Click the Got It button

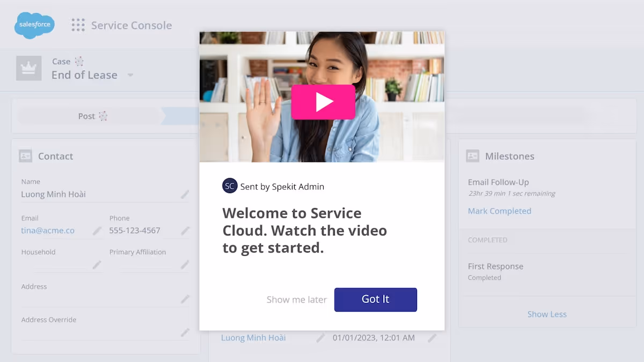[376, 299]
